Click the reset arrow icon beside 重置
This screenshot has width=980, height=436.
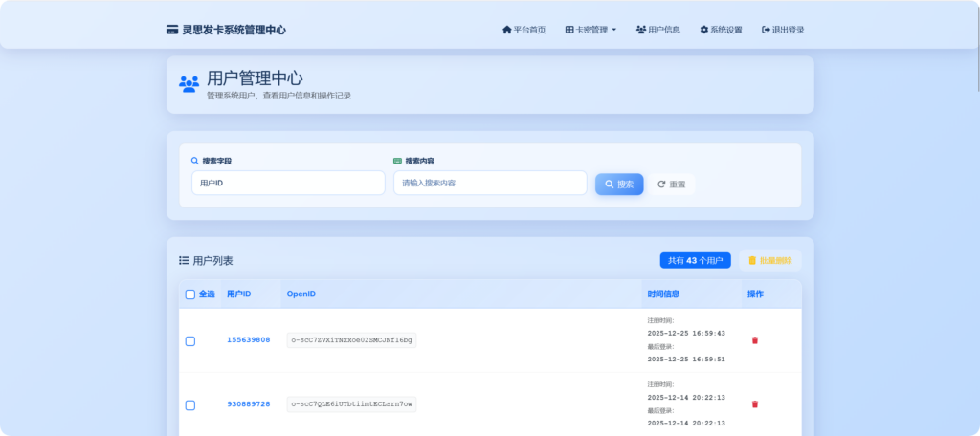point(661,184)
